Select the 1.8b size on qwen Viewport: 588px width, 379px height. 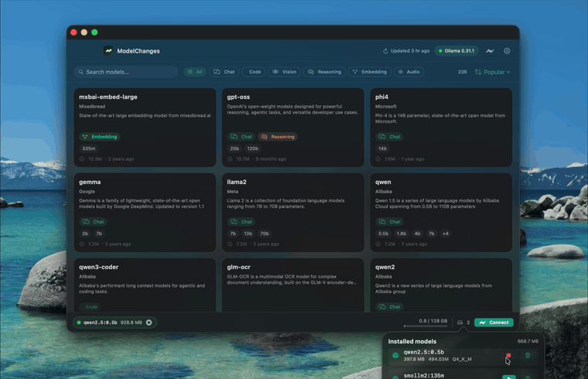[x=402, y=234]
